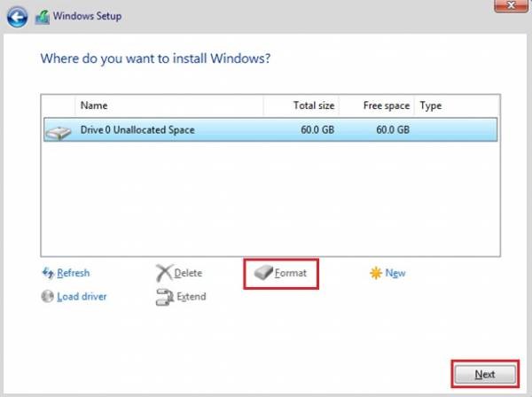Click the Refresh link
The height and width of the screenshot is (397, 532).
point(74,273)
